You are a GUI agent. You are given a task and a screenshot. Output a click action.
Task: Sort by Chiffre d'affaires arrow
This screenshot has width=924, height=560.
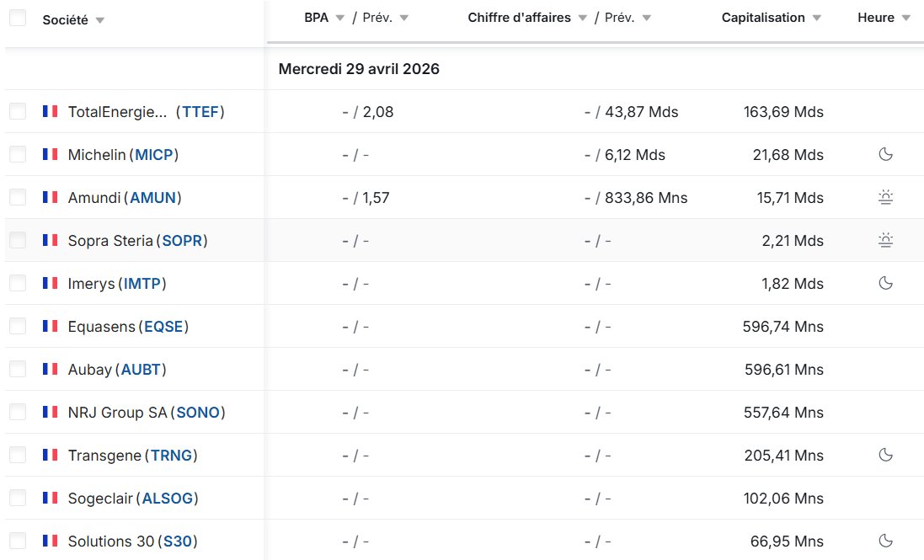583,19
